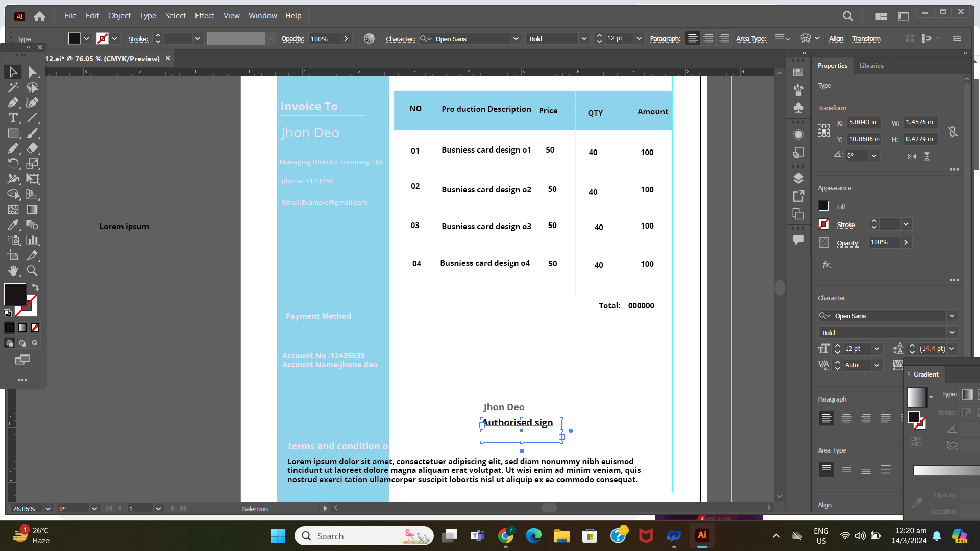Select the Eyedropper tool

(13, 225)
